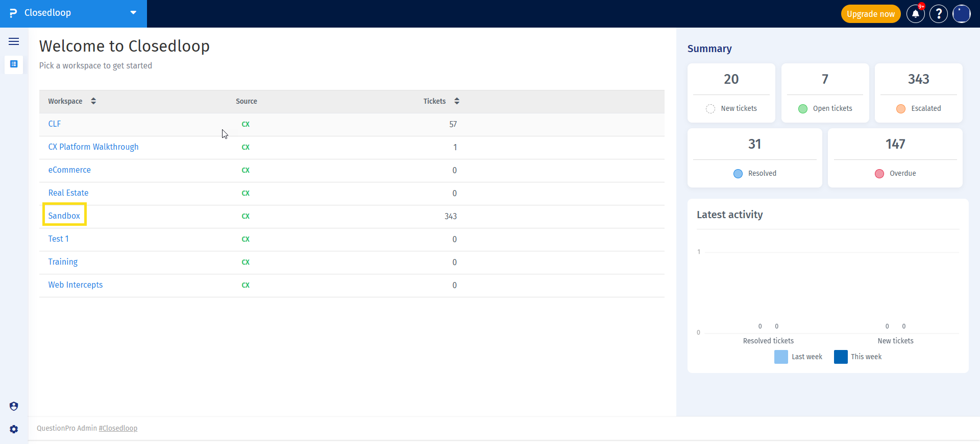Open the help question mark icon
Viewport: 980px width, 444px height.
pos(938,14)
